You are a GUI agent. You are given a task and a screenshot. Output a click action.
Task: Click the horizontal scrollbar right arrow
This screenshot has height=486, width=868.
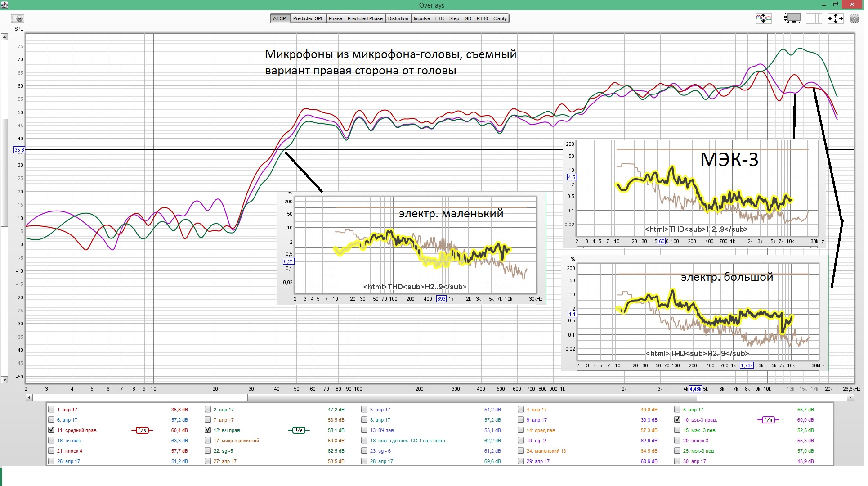click(x=850, y=398)
